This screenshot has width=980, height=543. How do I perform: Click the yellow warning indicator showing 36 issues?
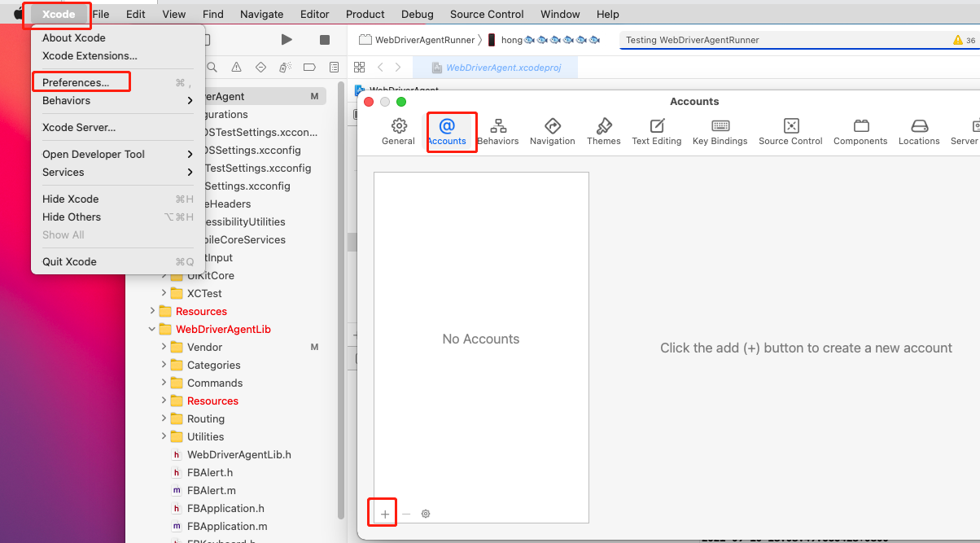(964, 40)
